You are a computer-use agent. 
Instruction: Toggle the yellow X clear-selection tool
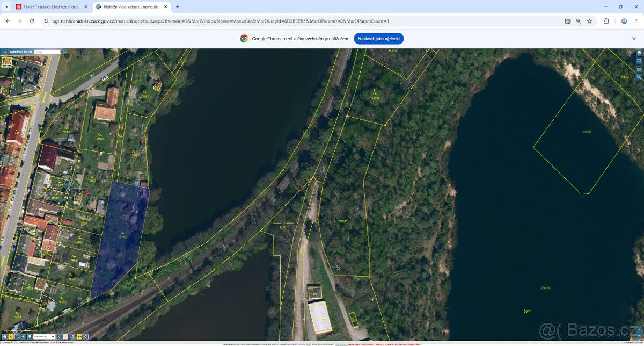(11, 337)
